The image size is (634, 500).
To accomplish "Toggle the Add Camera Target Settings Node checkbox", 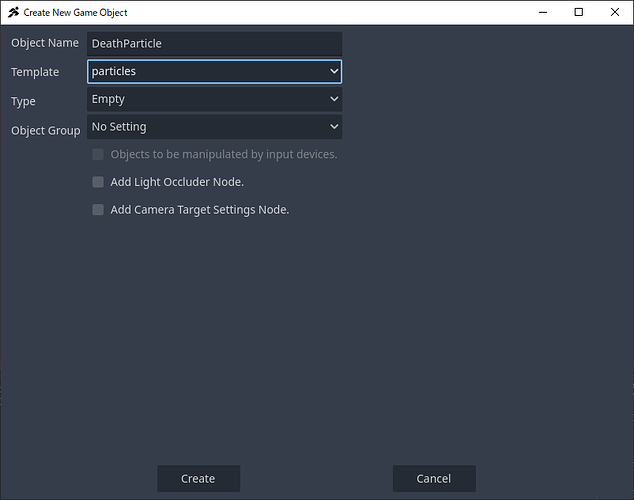I will click(x=98, y=210).
